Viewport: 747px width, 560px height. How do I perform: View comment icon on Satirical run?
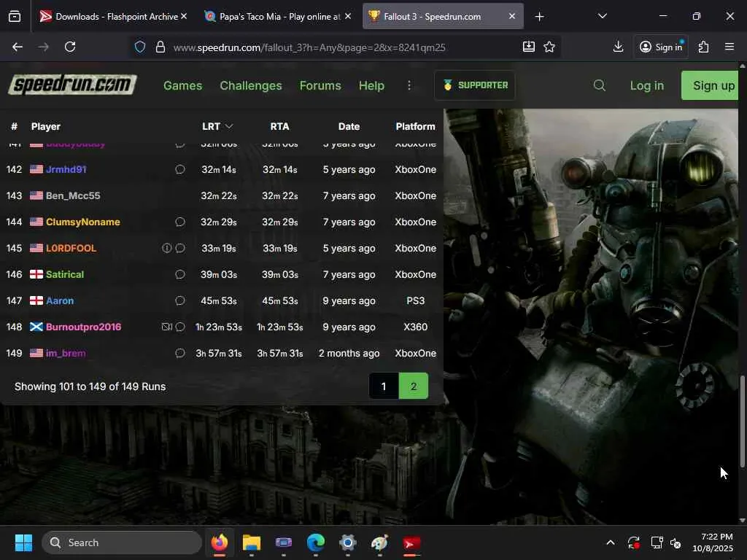179,274
